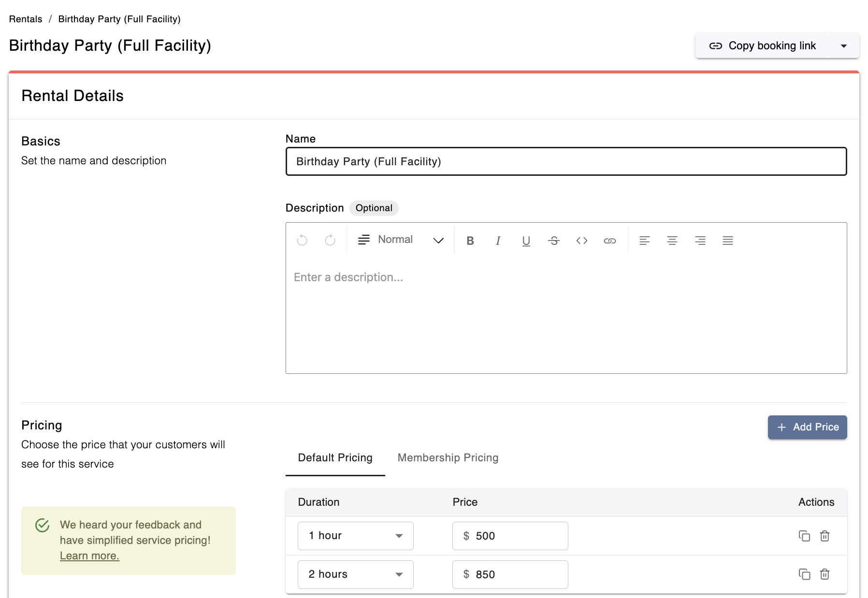
Task: Click the Add Price button
Action: coord(807,427)
